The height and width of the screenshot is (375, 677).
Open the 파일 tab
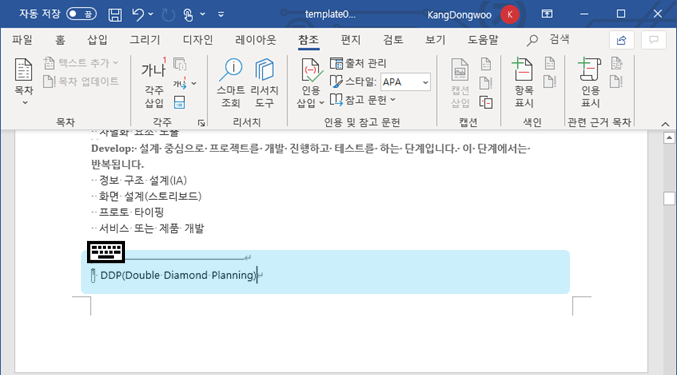pyautogui.click(x=22, y=40)
